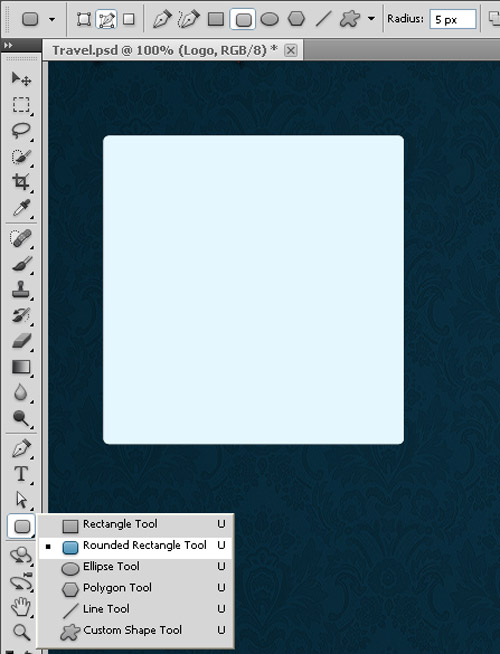
Task: Enable Shape Layers mode in options bar
Action: pos(84,19)
